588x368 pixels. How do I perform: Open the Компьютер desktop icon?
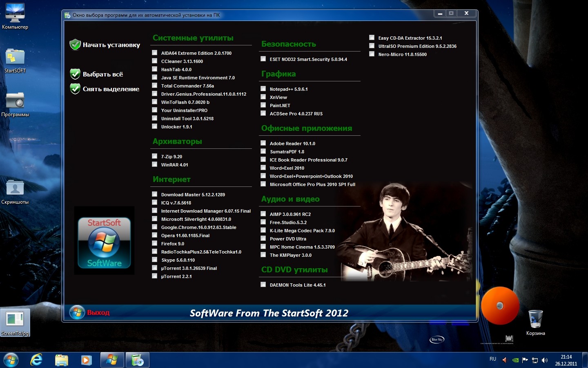tap(15, 17)
